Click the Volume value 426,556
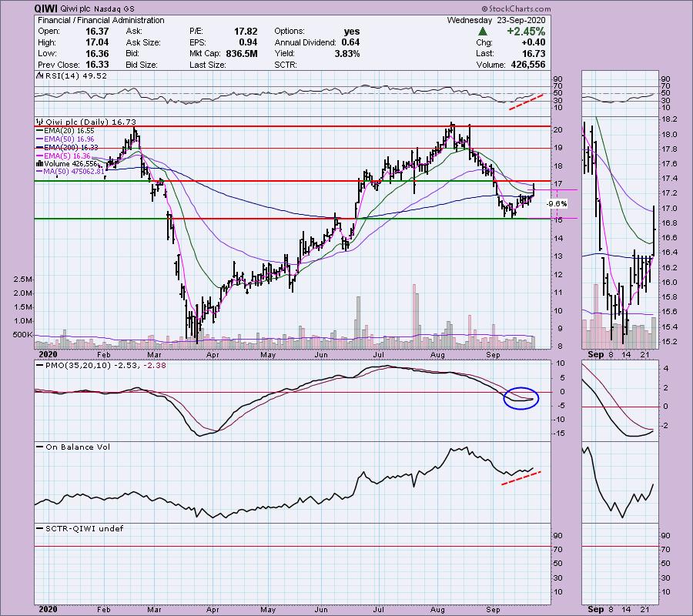Viewport: 693px width, 616px height. (528, 65)
